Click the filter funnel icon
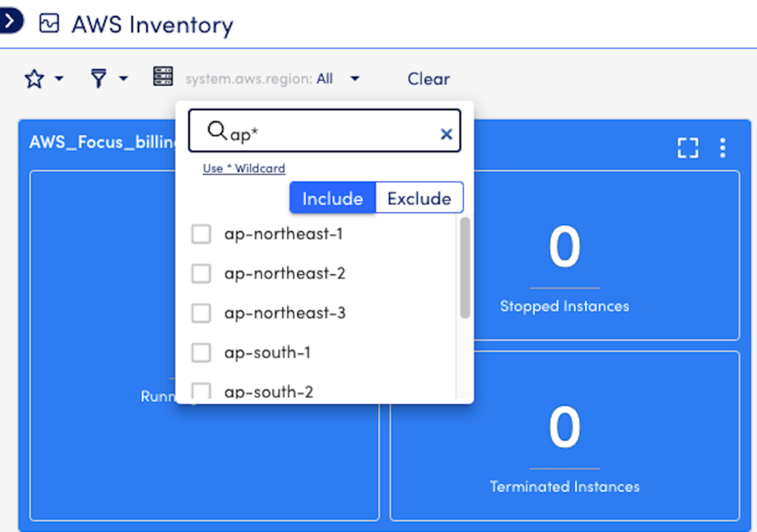The width and height of the screenshot is (757, 532). pyautogui.click(x=98, y=78)
